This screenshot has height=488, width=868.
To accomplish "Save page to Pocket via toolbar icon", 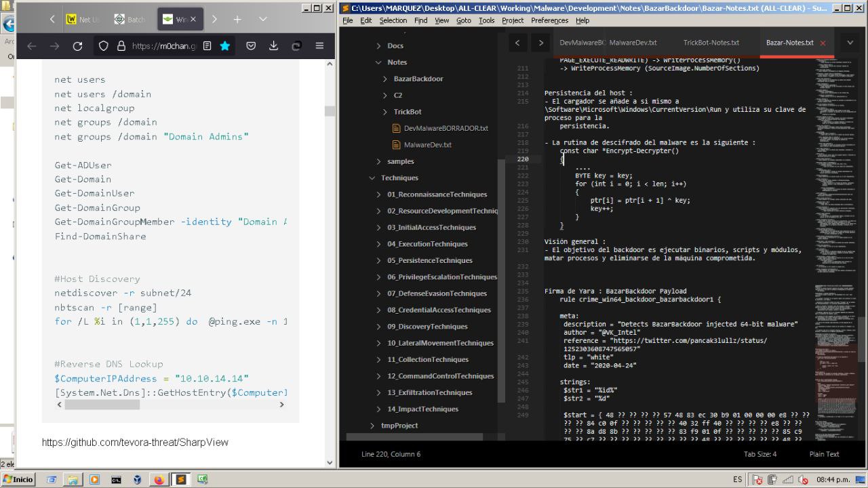I will (x=251, y=46).
